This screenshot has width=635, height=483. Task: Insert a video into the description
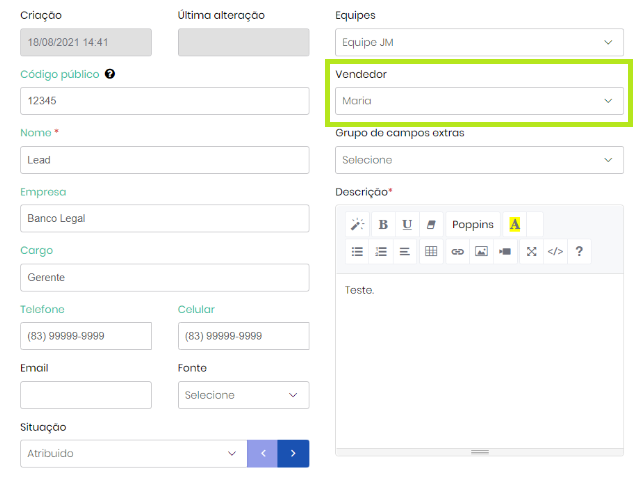click(x=505, y=252)
